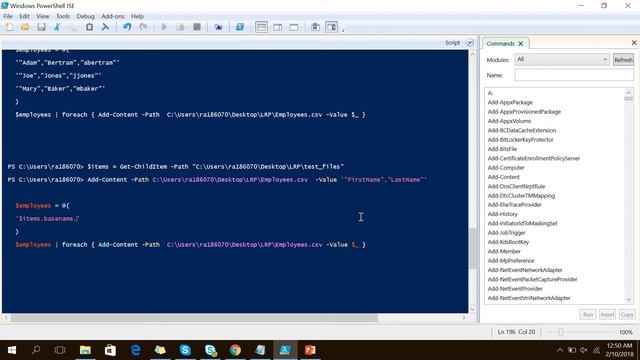Select Add-CertificateEnrollmentPolicyServer command
640x360 pixels.
534,158
